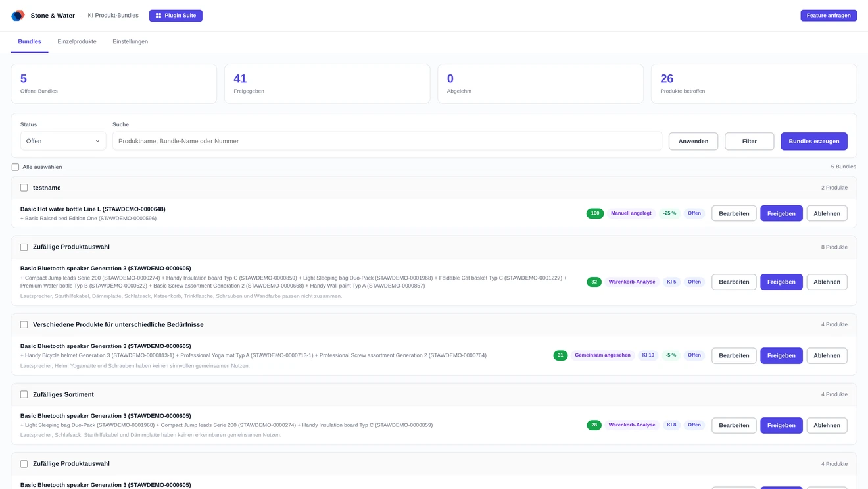Click Basic Hot water bottle Line L product name
This screenshot has height=489, width=868.
(x=93, y=209)
